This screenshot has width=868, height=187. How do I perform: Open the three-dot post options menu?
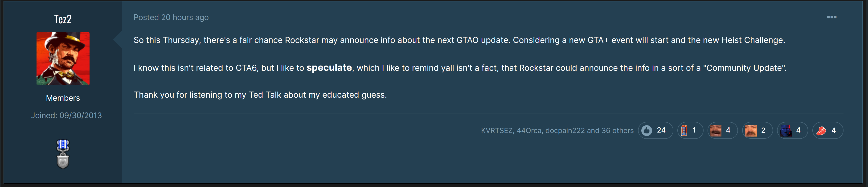pos(831,17)
